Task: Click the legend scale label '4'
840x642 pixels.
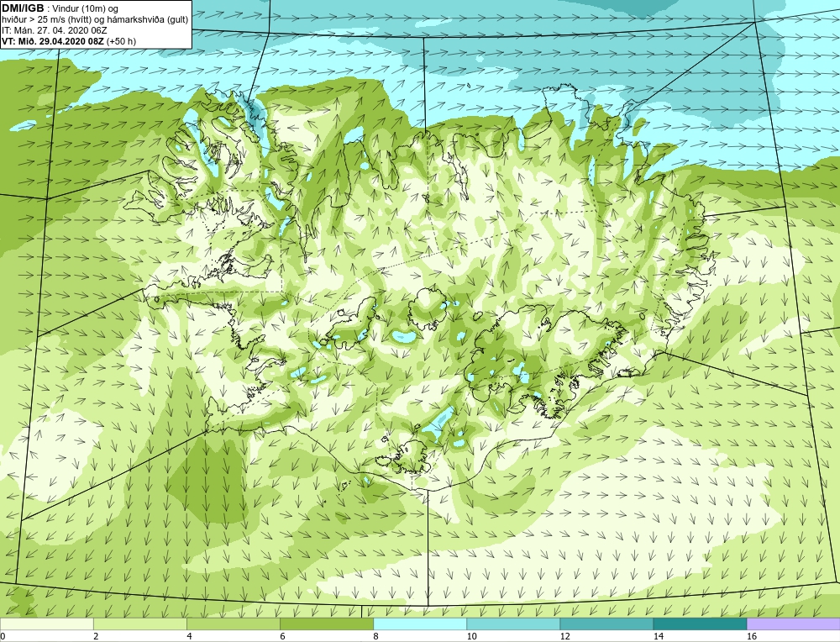Action: [189, 637]
